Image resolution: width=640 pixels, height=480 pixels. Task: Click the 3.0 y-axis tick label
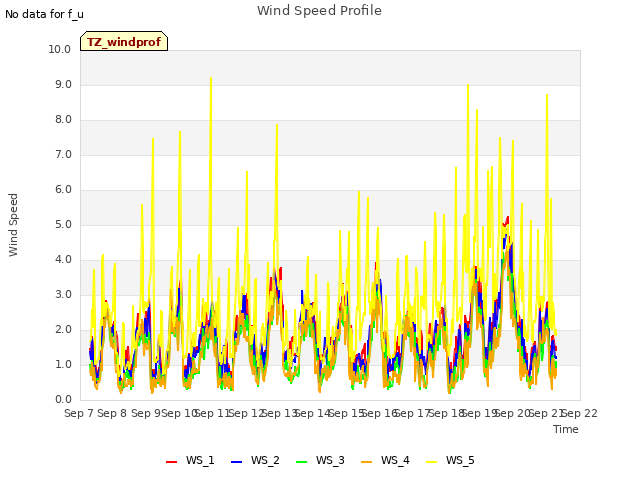(63, 295)
